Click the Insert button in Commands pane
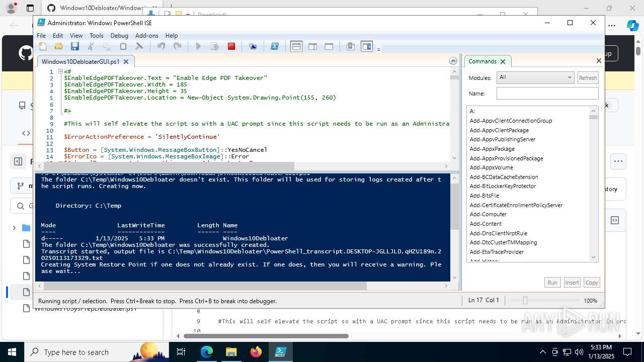 [x=572, y=283]
